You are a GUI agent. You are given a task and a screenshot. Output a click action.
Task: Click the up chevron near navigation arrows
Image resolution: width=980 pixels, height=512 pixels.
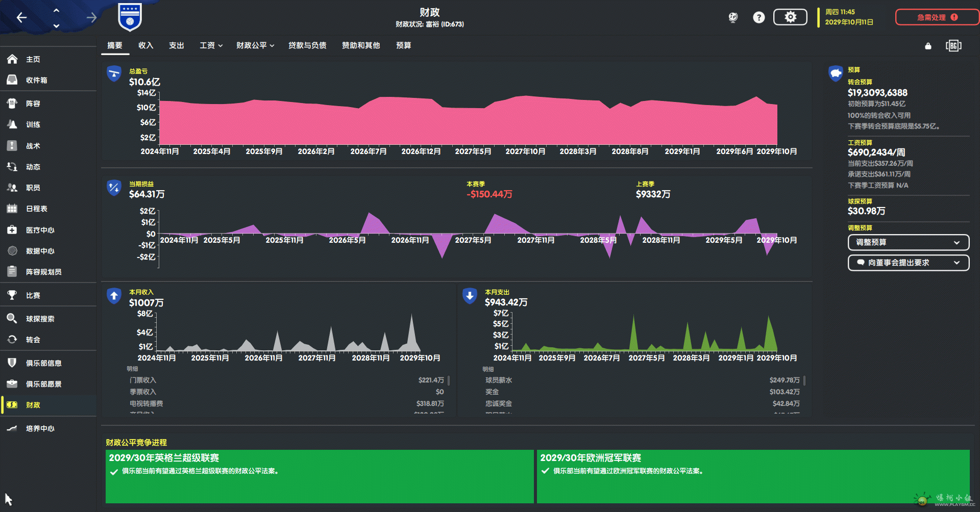coord(56,10)
